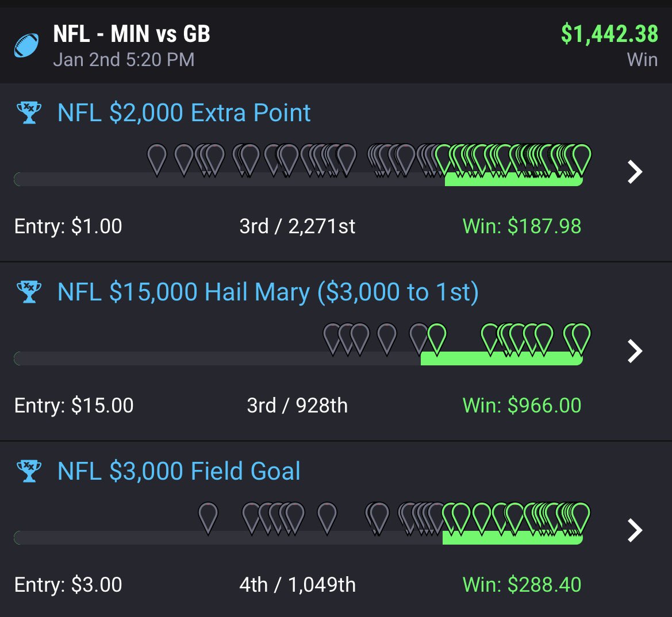The height and width of the screenshot is (617, 672).
Task: Click the 4th / 1,049th rank text
Action: [297, 584]
